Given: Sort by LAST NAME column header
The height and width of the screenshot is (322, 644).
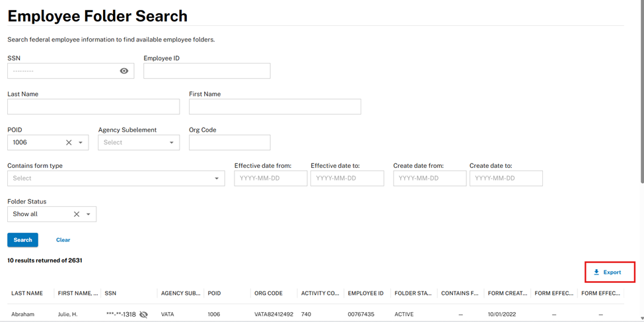Looking at the screenshot, I should tap(27, 293).
